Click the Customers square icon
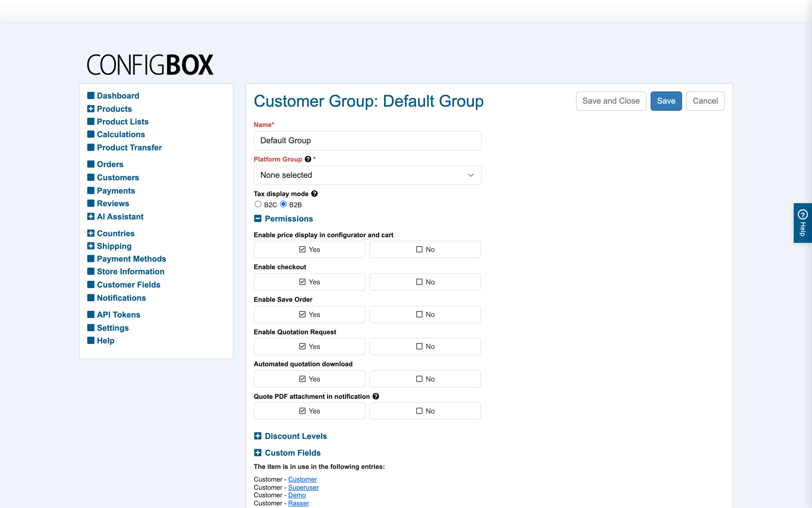The image size is (812, 508). pyautogui.click(x=91, y=177)
